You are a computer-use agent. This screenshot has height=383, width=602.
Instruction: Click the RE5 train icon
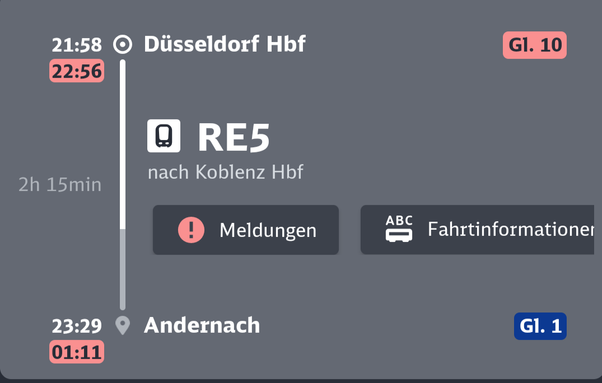(164, 136)
